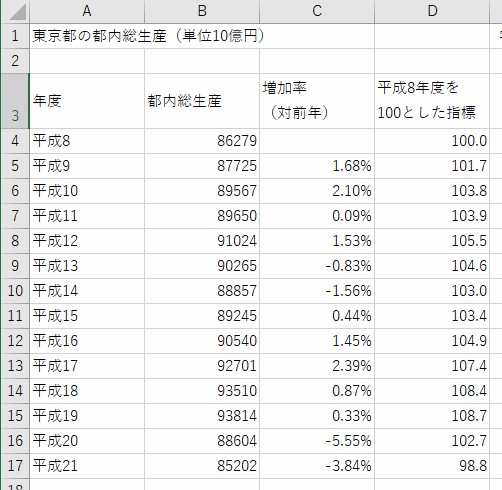Click the 都内総生産 header cell

[x=202, y=101]
